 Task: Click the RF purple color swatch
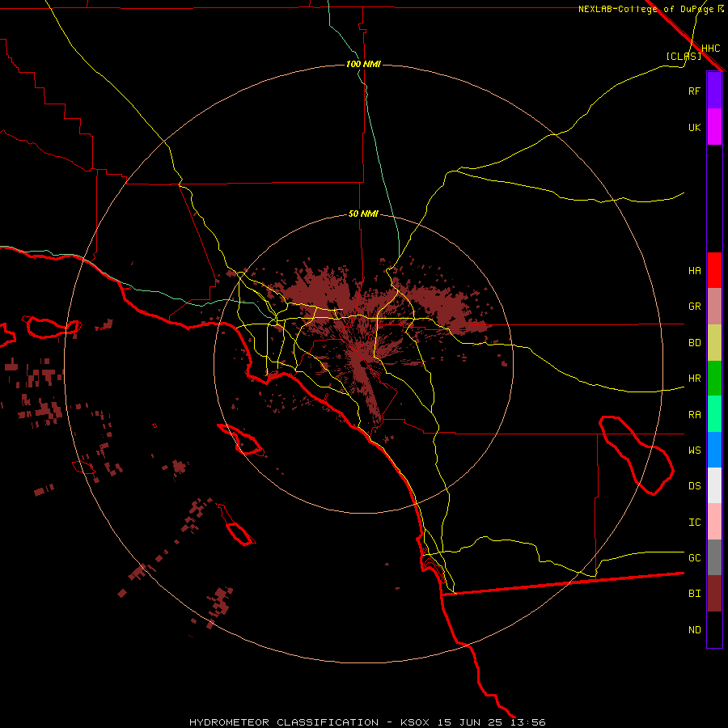[x=714, y=91]
